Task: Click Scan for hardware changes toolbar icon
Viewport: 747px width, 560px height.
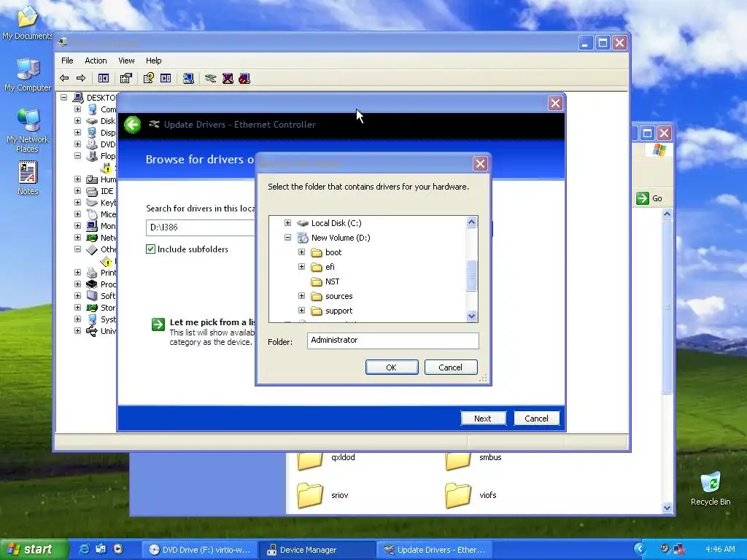Action: [189, 78]
